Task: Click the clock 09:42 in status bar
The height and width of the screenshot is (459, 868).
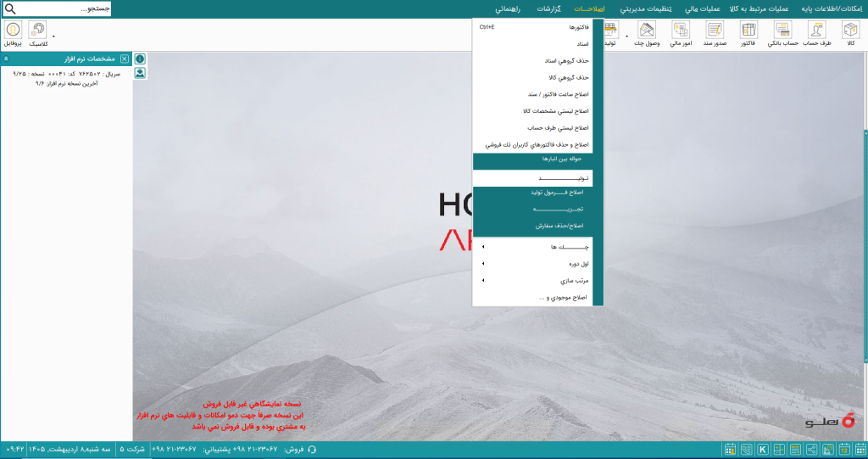Action: click(15, 449)
